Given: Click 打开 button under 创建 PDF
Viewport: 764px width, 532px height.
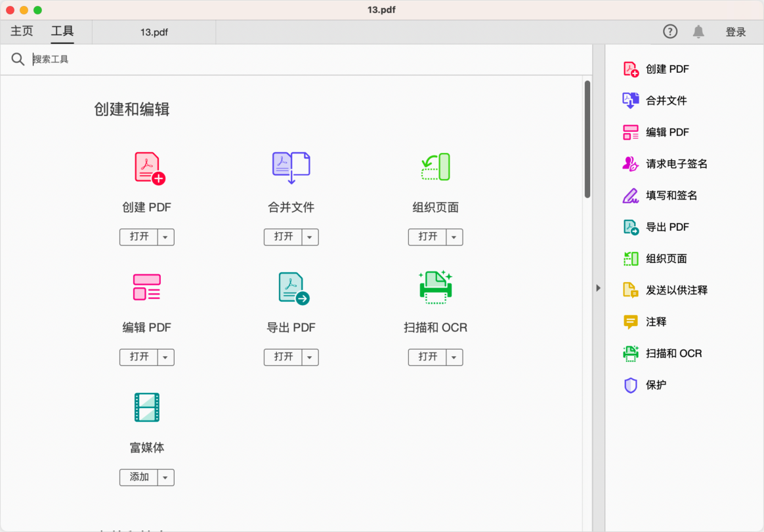Looking at the screenshot, I should [139, 237].
